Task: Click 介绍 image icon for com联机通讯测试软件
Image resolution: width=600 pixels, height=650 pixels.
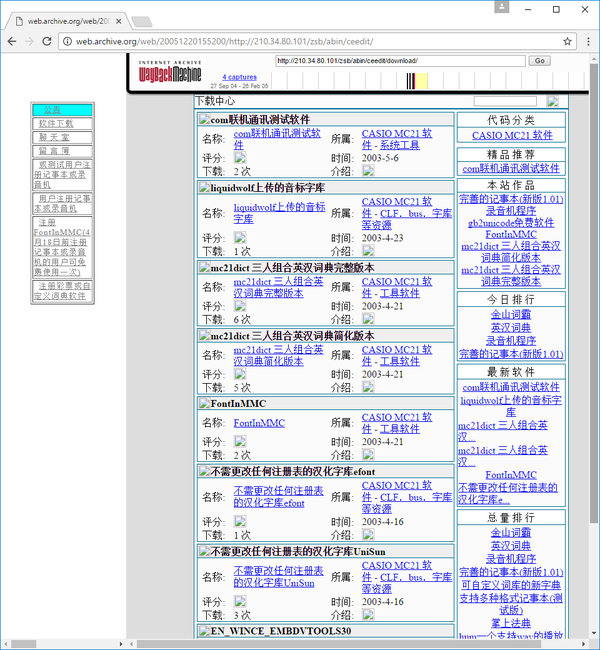Action: click(368, 170)
